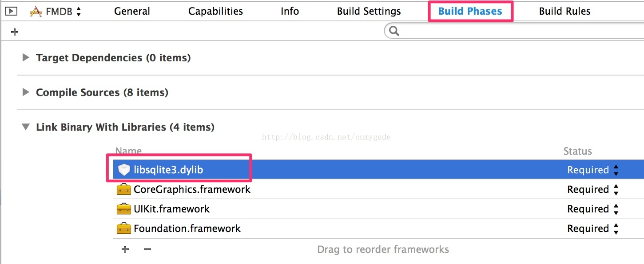The image size is (644, 264).
Task: Click the libsqlite3.dylib library icon
Action: pyautogui.click(x=124, y=169)
